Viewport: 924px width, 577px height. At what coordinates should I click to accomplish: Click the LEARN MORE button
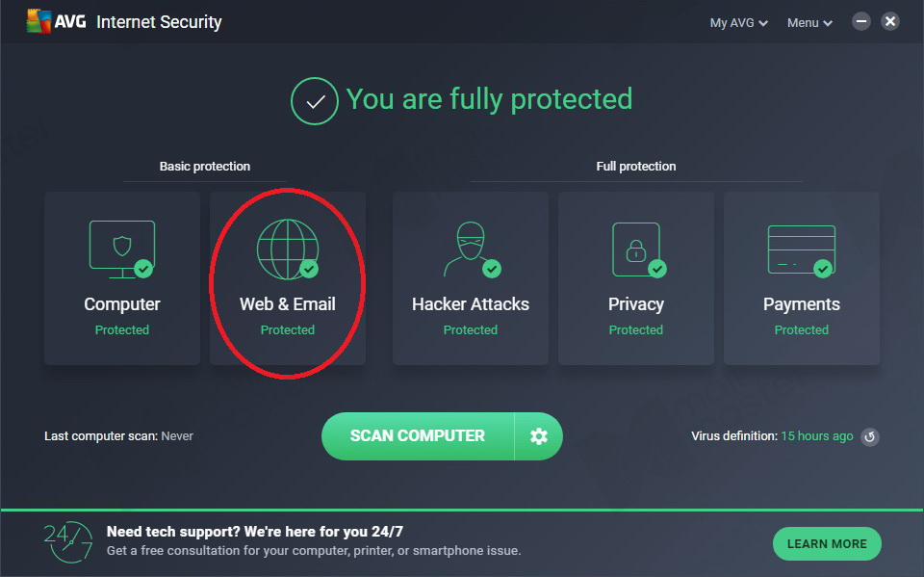[827, 544]
